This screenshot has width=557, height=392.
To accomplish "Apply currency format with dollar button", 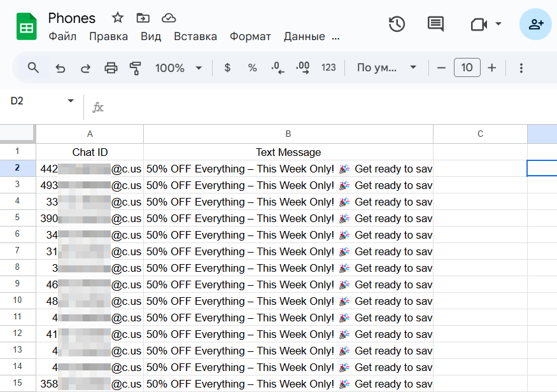I will [x=227, y=67].
